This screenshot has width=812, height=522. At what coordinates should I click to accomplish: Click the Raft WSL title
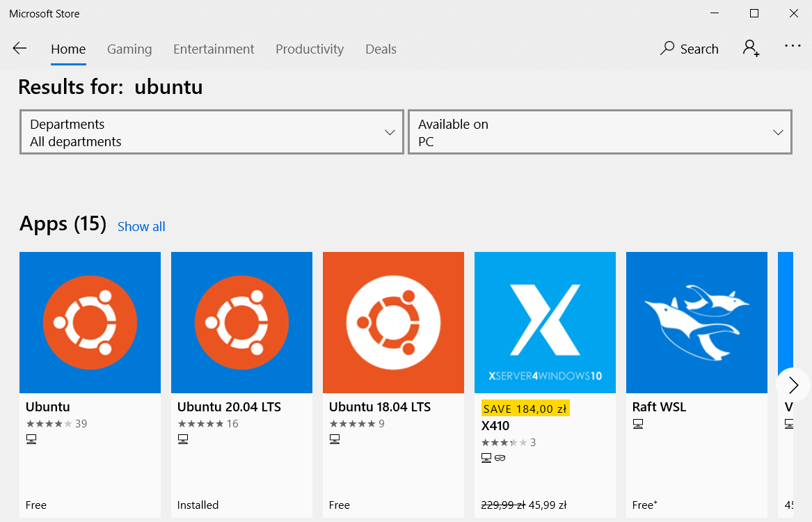click(x=659, y=407)
